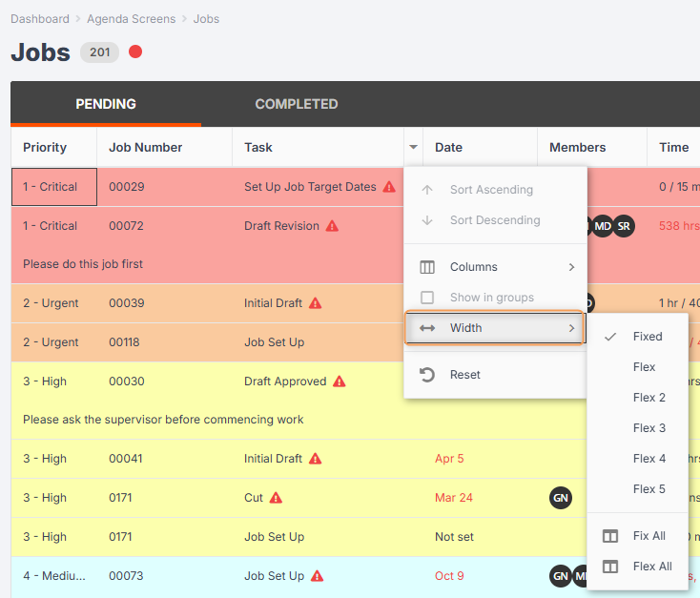Click the Reset undo icon
700x598 pixels.
(427, 375)
